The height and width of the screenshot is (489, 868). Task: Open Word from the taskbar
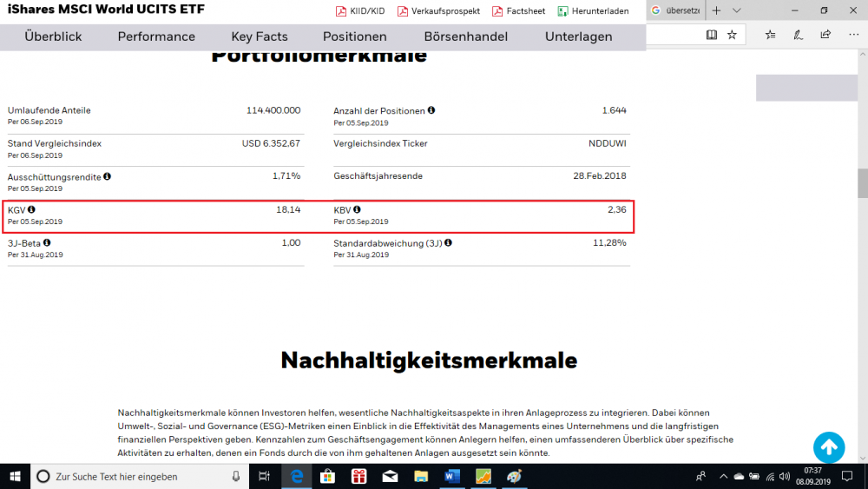coord(451,476)
